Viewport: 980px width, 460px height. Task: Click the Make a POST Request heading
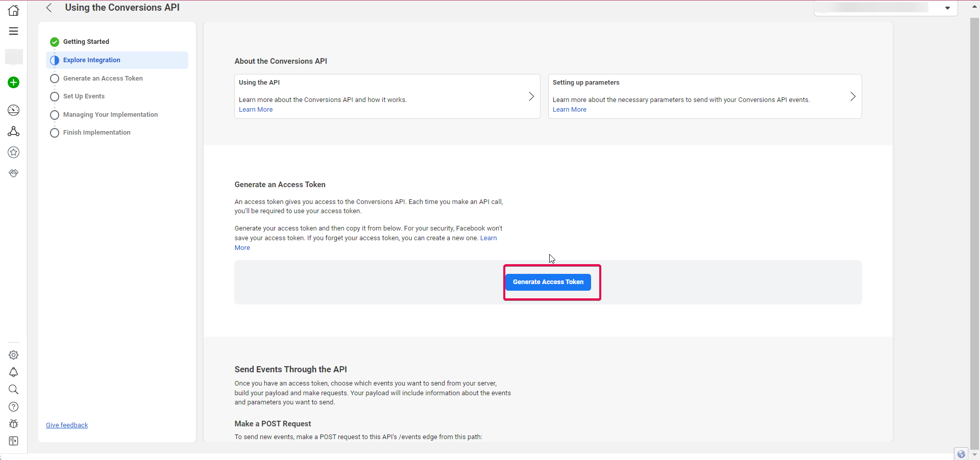[x=273, y=424]
